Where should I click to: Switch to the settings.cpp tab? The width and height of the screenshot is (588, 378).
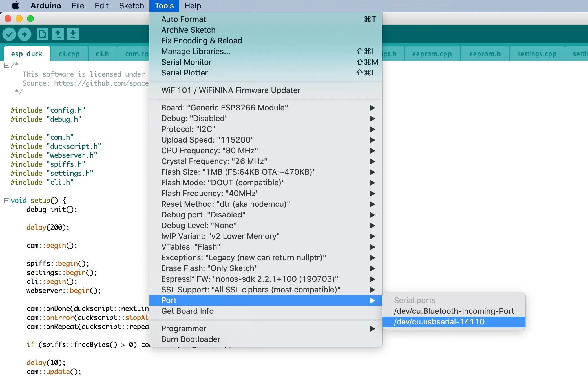point(537,54)
